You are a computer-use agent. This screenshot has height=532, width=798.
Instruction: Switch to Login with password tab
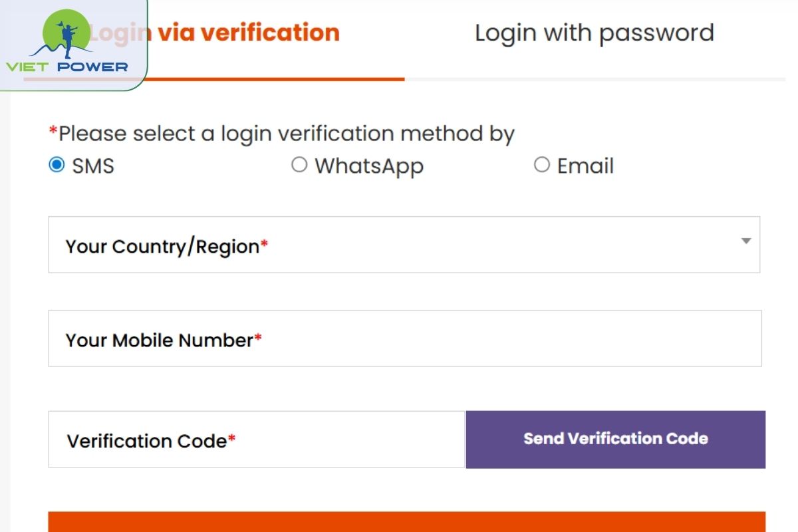click(x=594, y=33)
